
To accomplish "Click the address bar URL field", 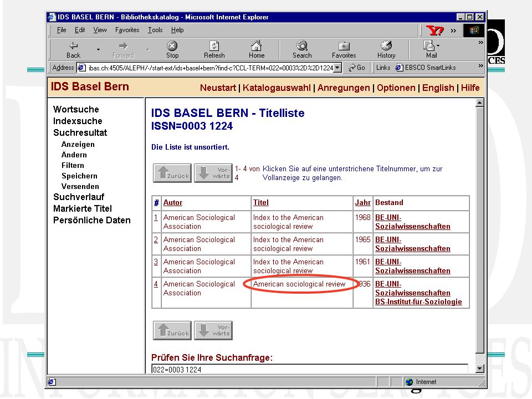I will [211, 68].
